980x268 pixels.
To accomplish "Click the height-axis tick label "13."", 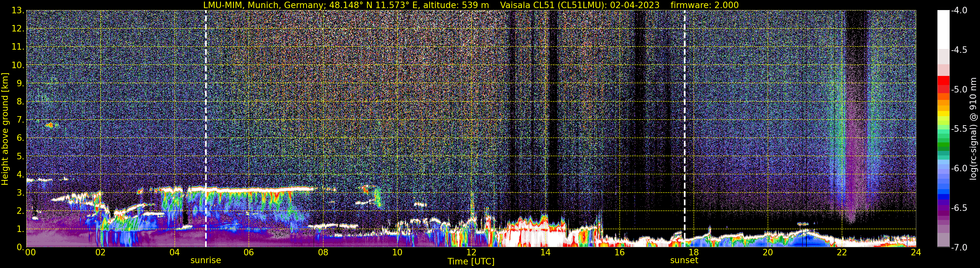I will (18, 10).
